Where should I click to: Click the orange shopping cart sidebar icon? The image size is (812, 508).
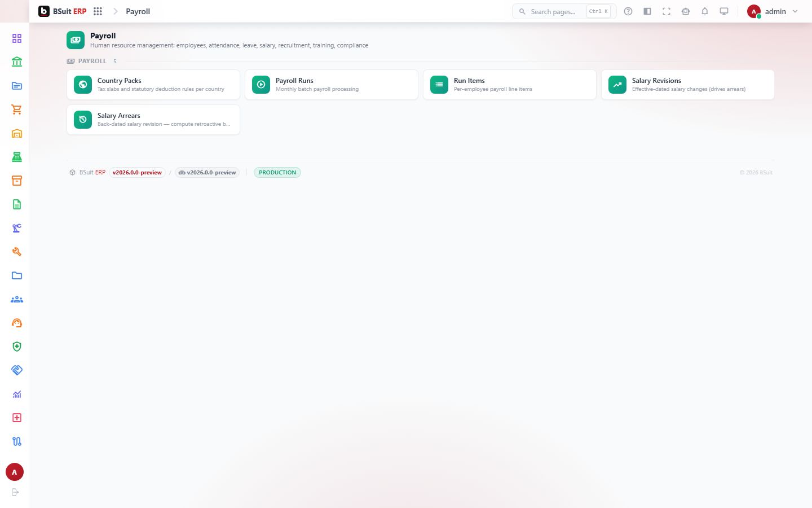click(x=17, y=110)
